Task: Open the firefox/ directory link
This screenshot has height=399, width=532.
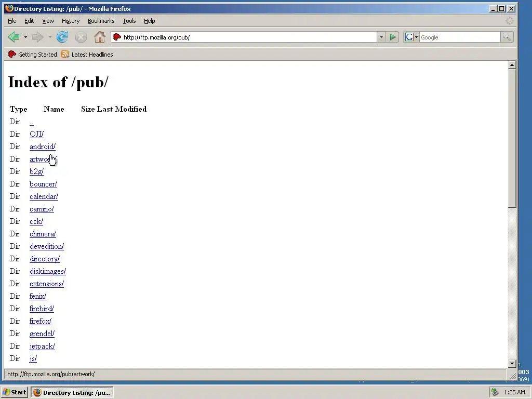Action: 41,321
